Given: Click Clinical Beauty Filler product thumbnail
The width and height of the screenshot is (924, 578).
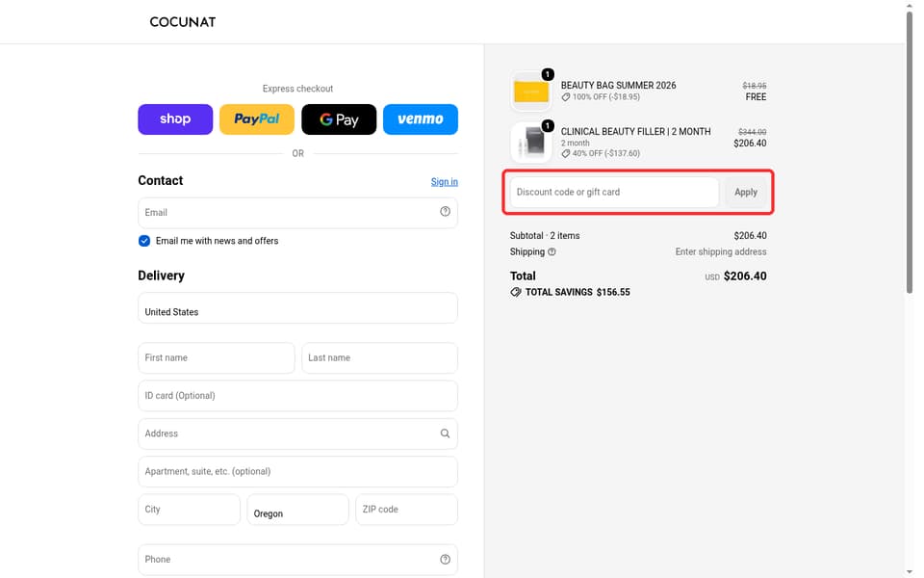Looking at the screenshot, I should pyautogui.click(x=531, y=143).
